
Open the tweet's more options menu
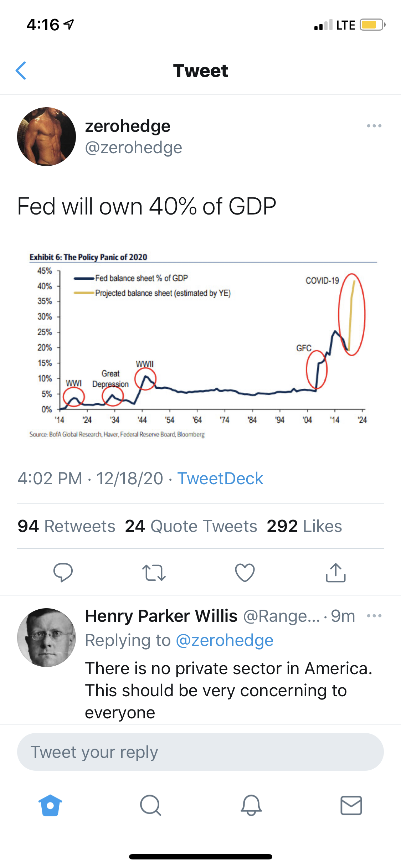pyautogui.click(x=374, y=125)
